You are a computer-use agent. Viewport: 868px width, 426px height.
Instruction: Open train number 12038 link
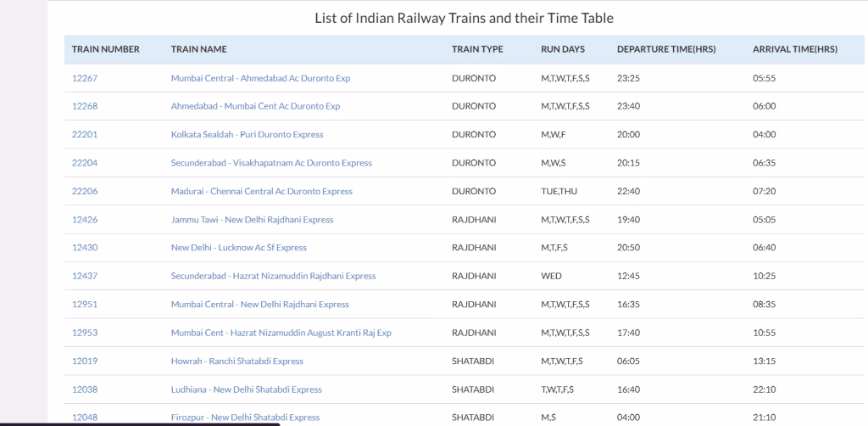click(85, 390)
